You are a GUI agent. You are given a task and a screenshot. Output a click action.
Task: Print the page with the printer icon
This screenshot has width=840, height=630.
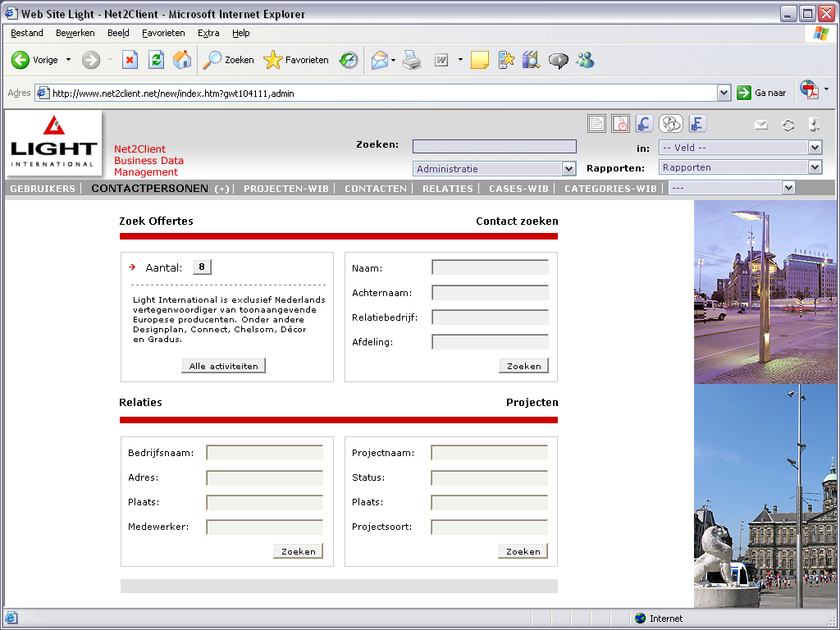412,60
